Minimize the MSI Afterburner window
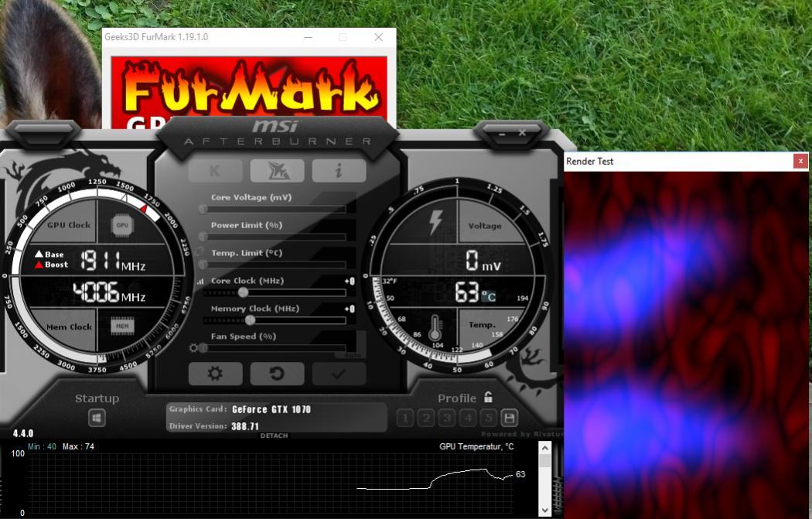 point(501,134)
